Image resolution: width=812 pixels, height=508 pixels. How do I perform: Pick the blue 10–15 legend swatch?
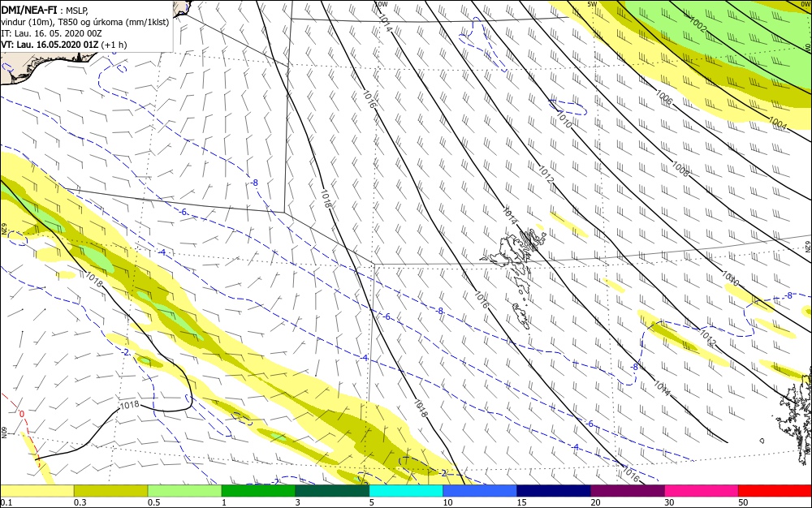point(480,491)
